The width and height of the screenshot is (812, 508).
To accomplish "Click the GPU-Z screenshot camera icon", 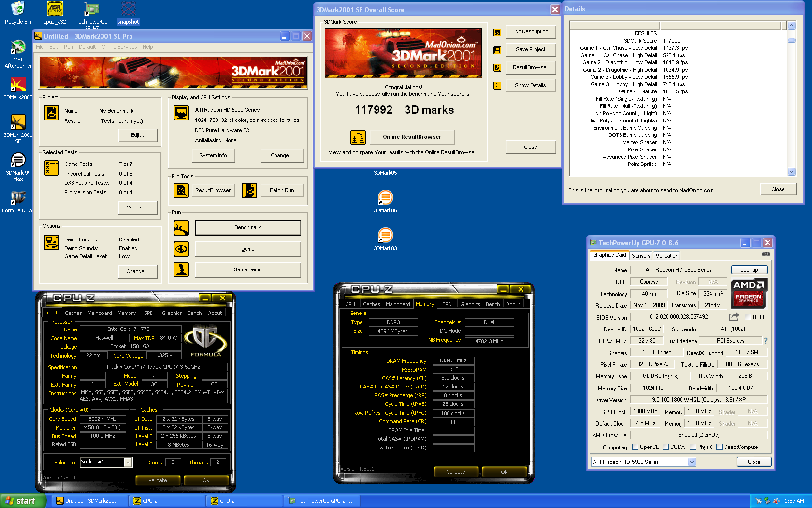I will coord(766,254).
